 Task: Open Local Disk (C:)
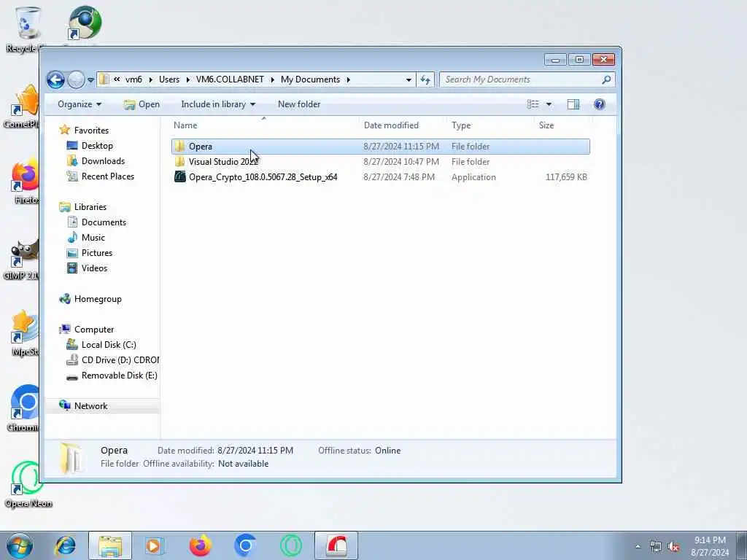tap(109, 345)
